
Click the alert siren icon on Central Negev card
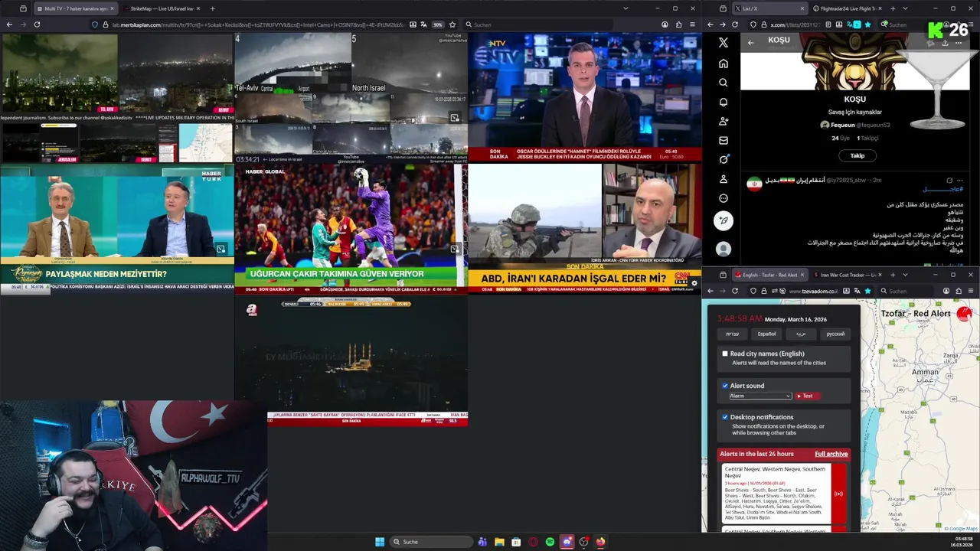(x=838, y=494)
